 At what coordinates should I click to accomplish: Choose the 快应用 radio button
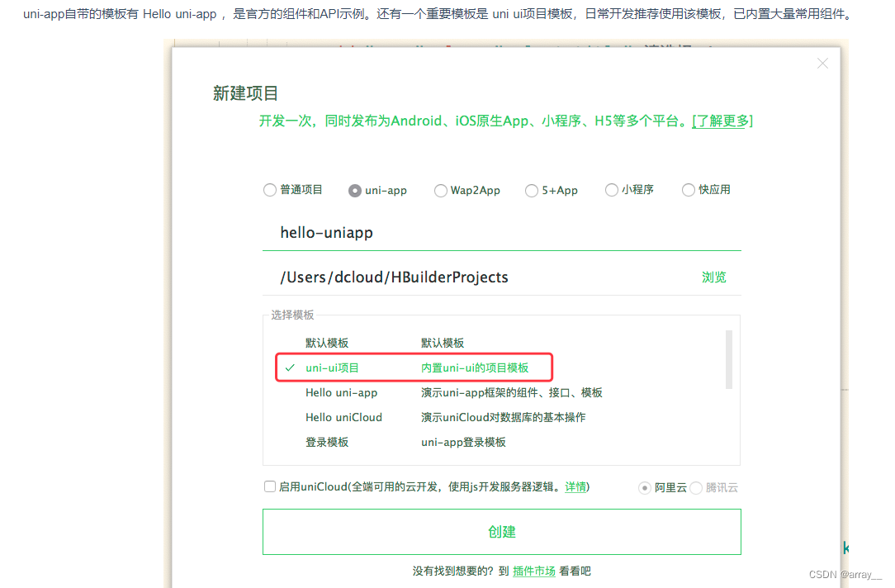(x=689, y=190)
